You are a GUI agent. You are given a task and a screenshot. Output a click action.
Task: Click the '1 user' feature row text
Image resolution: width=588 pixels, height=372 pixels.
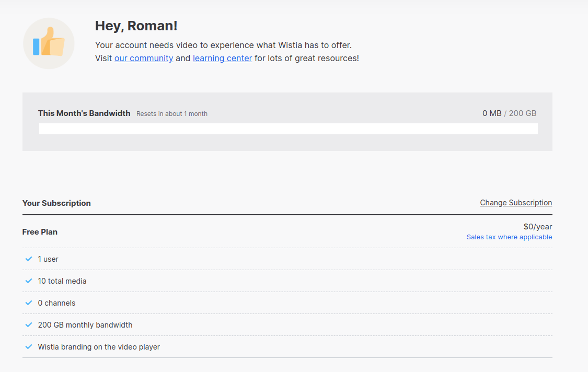coord(48,259)
